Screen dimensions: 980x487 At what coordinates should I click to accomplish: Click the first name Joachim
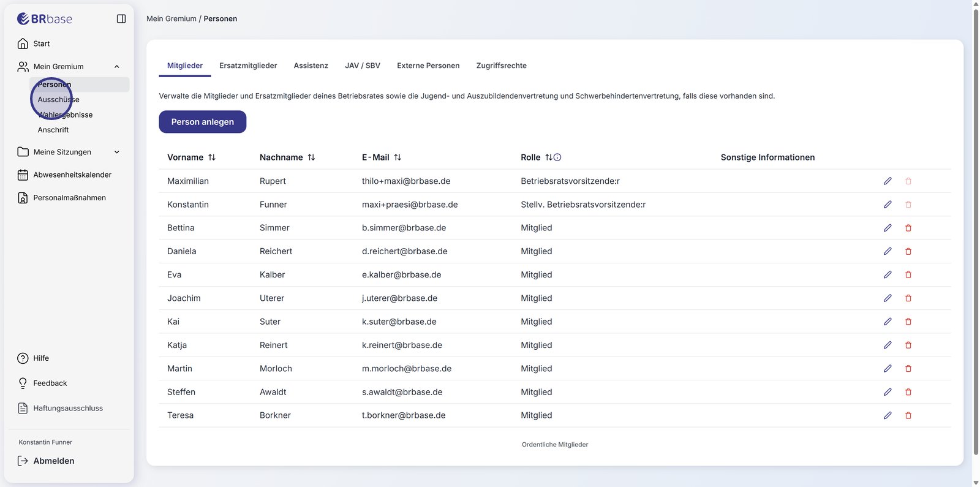coord(184,298)
